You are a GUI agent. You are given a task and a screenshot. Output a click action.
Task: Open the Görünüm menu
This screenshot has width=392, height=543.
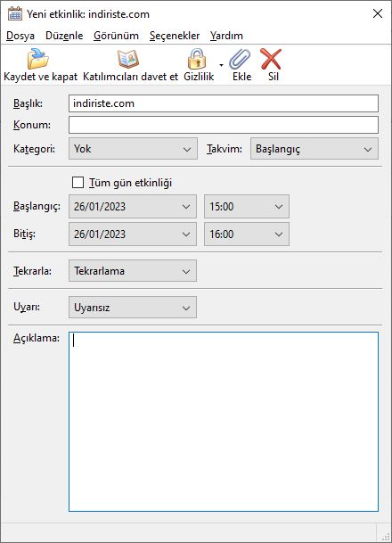click(x=116, y=36)
